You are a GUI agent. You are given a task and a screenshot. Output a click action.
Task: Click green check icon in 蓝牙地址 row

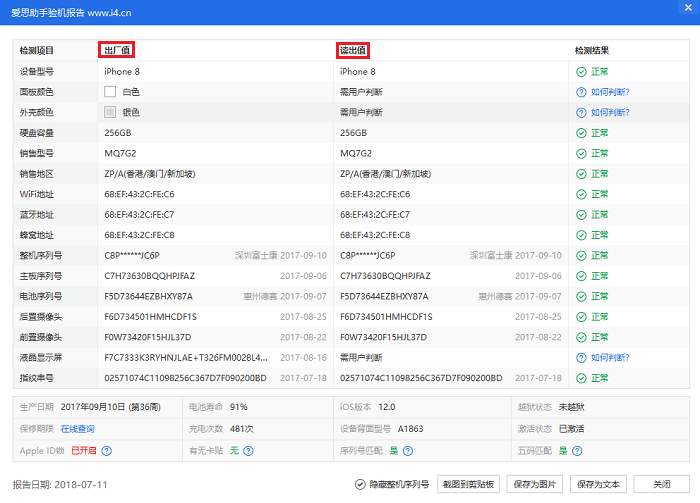581,215
